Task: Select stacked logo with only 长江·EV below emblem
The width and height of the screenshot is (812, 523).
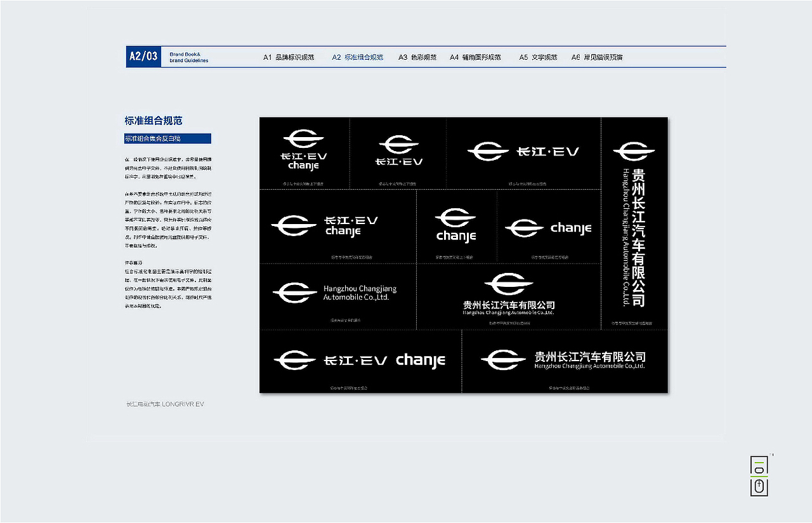Action: [398, 151]
